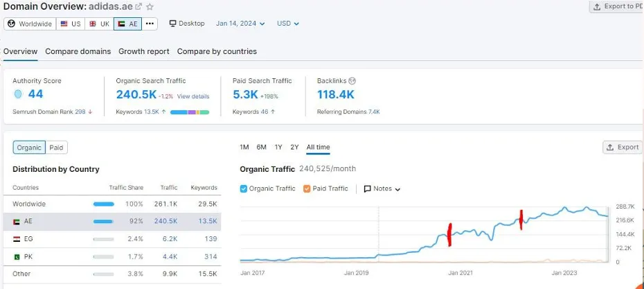Click PK keywords value 314

point(211,257)
